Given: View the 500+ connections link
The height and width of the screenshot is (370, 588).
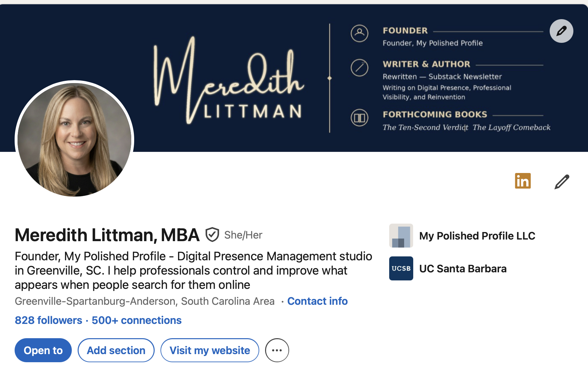Looking at the screenshot, I should click(136, 320).
